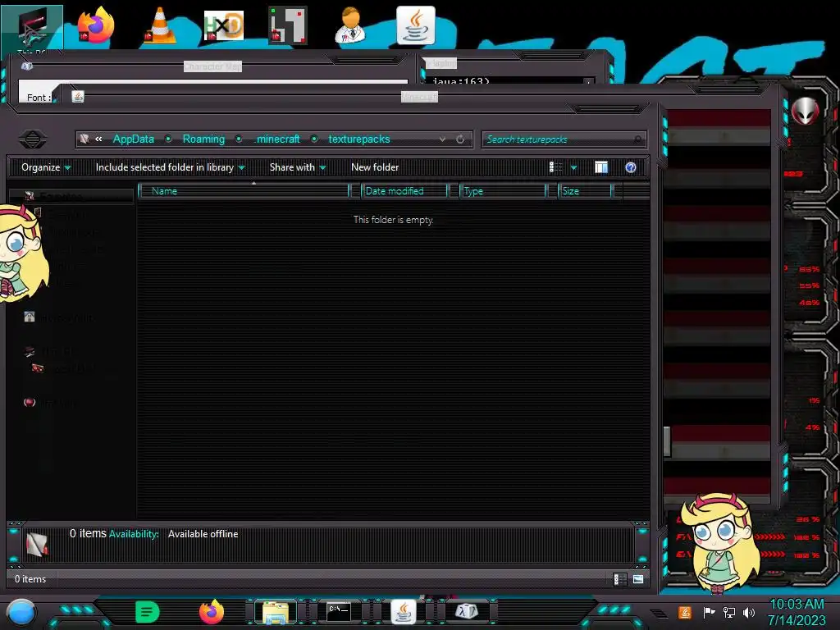The image size is (840, 630).
Task: Toggle the Explorer preview pane button
Action: point(601,167)
